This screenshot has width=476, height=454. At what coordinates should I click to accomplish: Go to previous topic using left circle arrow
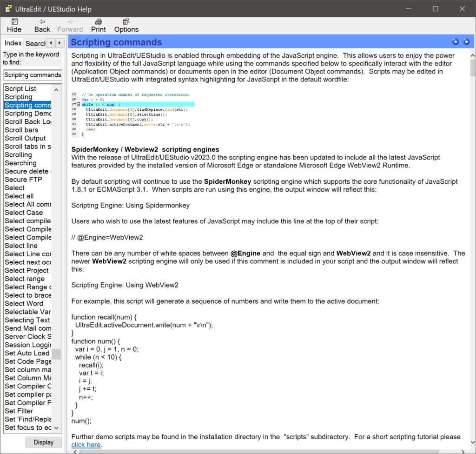pos(456,42)
